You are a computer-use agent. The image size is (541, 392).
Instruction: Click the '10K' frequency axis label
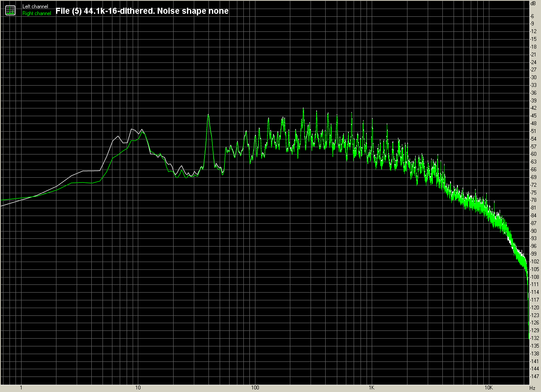click(488, 388)
